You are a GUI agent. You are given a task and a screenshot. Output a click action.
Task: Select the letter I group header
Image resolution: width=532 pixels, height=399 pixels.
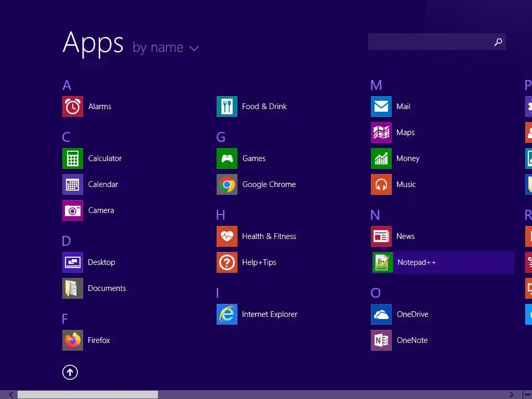click(218, 293)
